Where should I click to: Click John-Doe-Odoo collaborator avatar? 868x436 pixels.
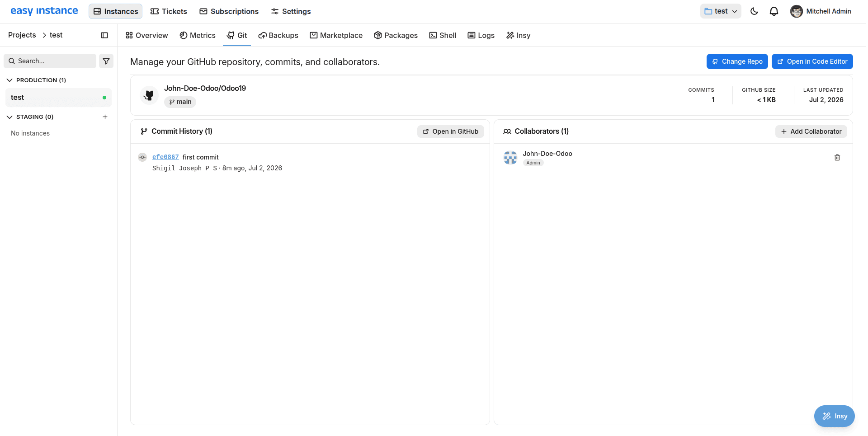510,158
